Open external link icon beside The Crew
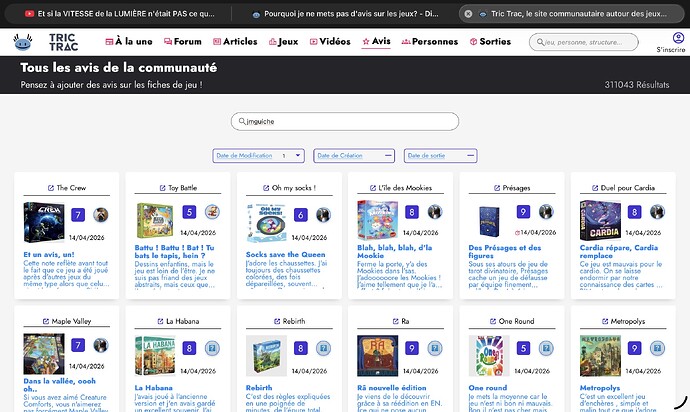Screen dimensions: 690x412 click(48, 187)
